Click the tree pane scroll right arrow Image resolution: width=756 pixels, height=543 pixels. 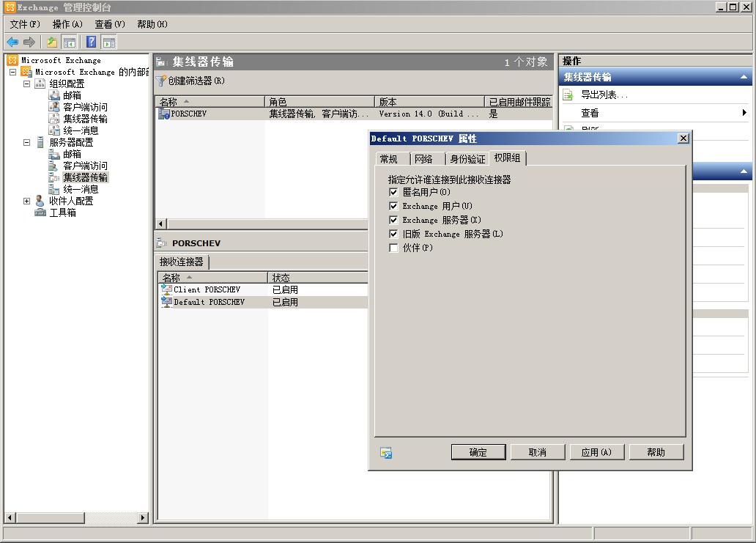143,518
